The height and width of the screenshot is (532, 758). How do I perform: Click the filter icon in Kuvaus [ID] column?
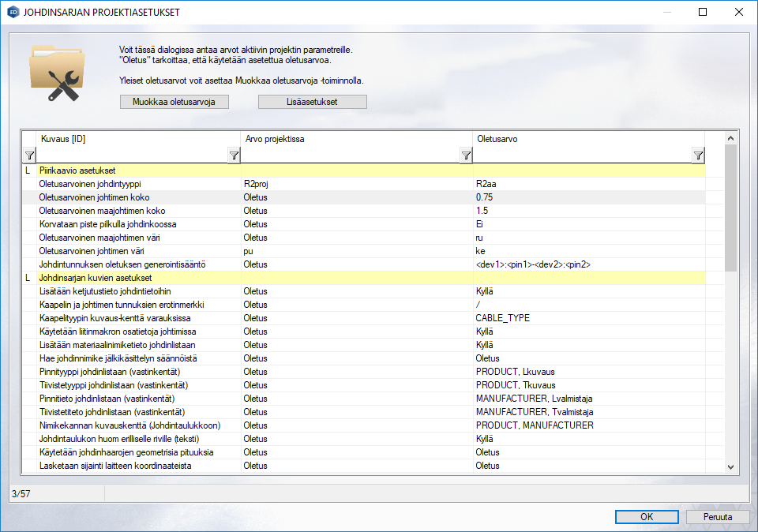click(234, 155)
